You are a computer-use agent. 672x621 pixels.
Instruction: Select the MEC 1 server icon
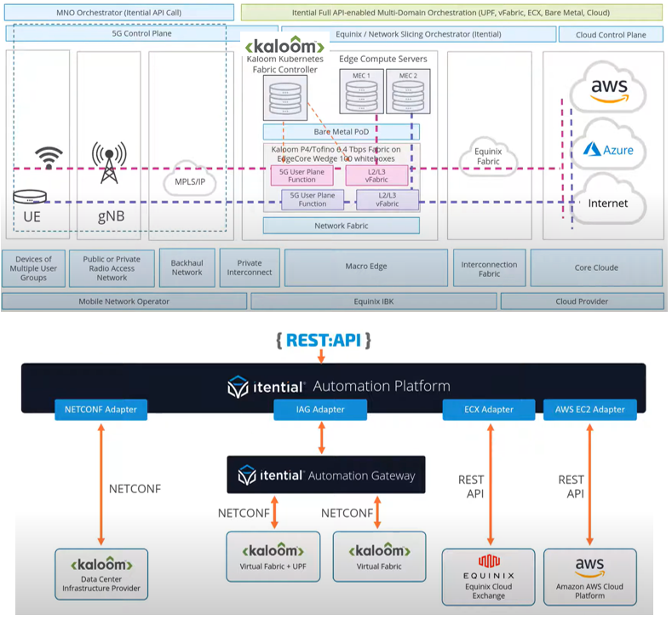[361, 92]
